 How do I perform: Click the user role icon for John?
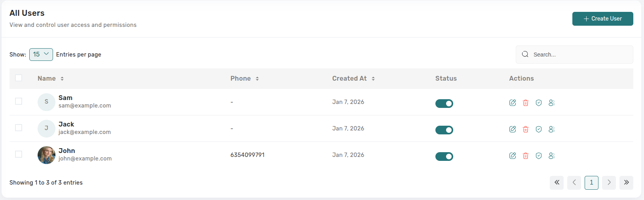pyautogui.click(x=552, y=156)
